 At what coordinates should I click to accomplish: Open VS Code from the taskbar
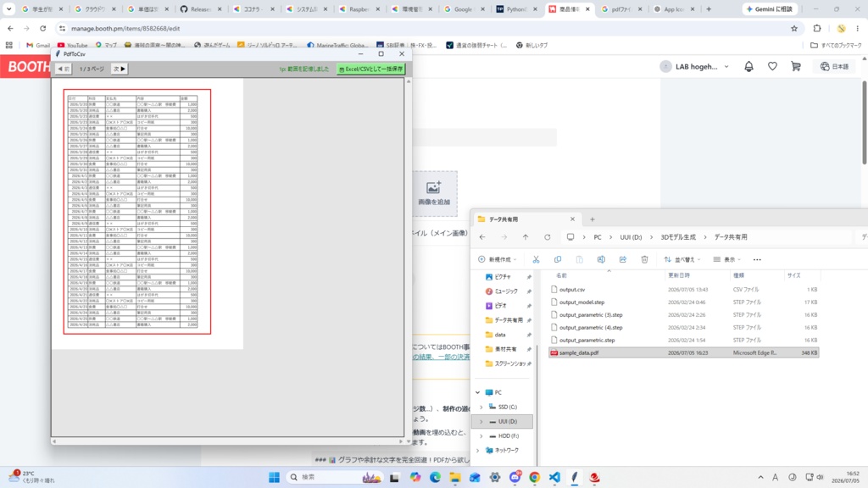point(554,477)
